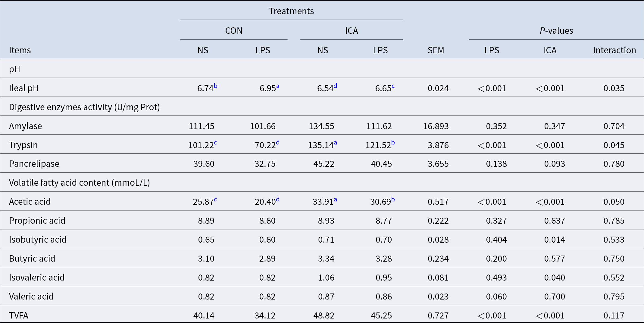Click the Digestive enzymes activity section heading
Screen dimensions: 644x323
(x=84, y=107)
